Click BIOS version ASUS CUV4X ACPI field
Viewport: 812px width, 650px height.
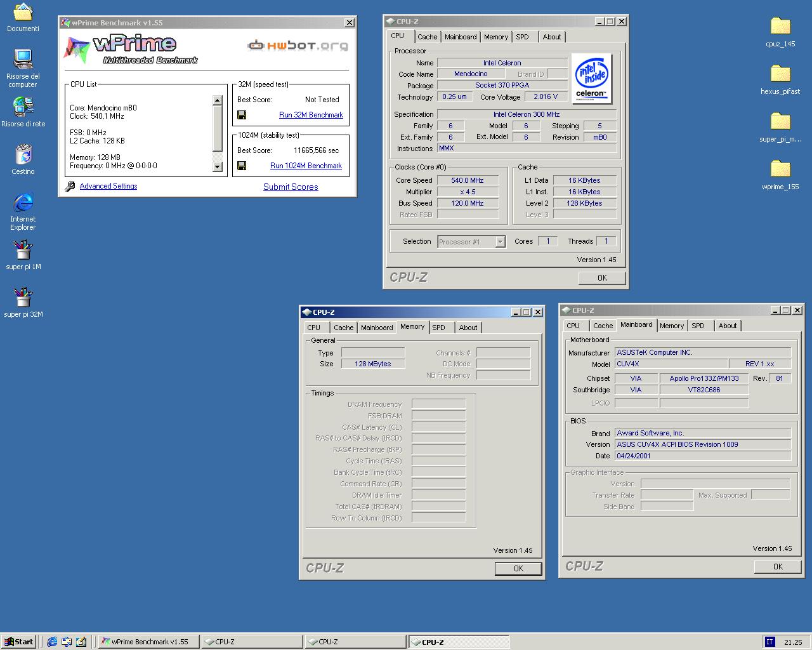703,444
